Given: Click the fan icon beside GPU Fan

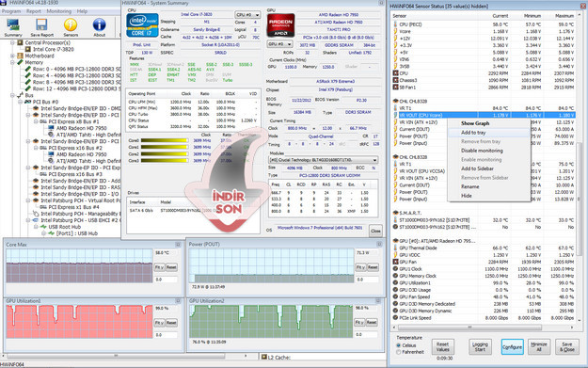Looking at the screenshot, I should (x=395, y=262).
